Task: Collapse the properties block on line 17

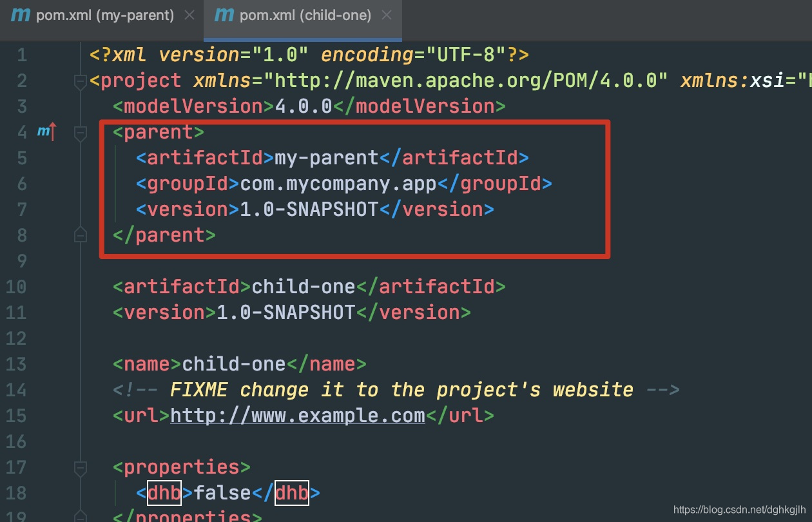Action: point(81,467)
